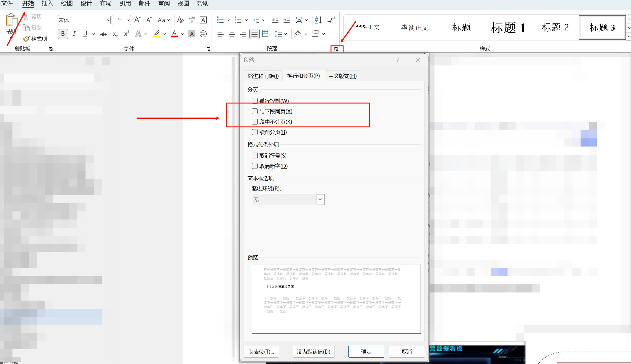
Task: Open the font name 宋体 dropdown
Action: [x=108, y=20]
